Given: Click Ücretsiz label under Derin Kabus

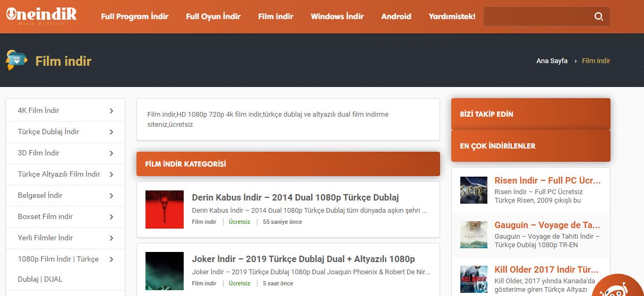Looking at the screenshot, I should point(239,222).
